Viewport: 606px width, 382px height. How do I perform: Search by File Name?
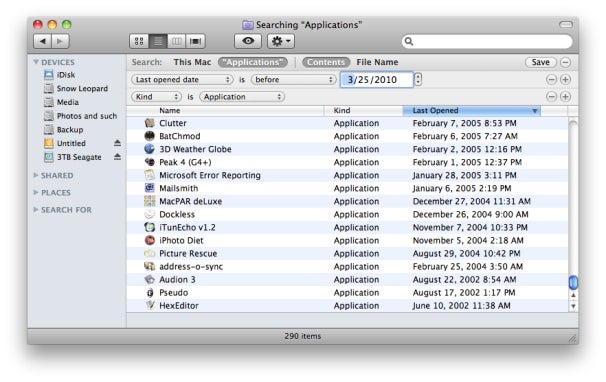coord(377,62)
